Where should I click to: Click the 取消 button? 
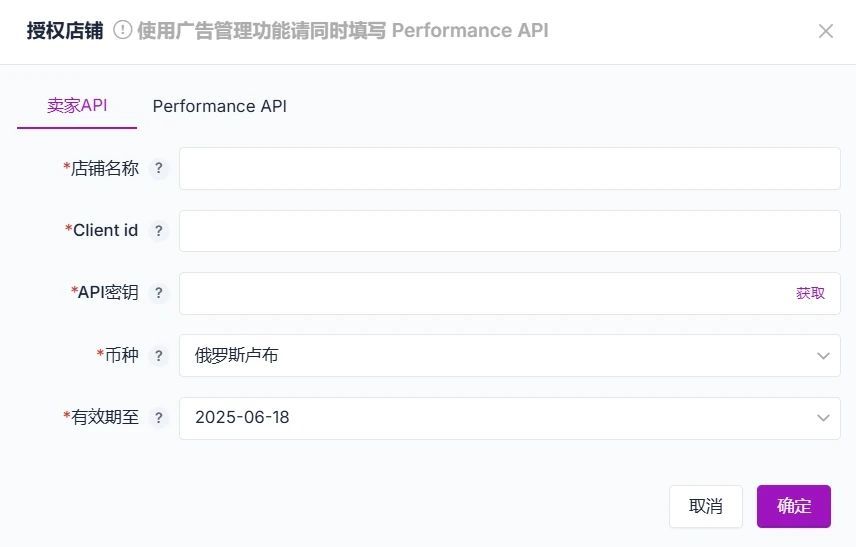(x=706, y=507)
